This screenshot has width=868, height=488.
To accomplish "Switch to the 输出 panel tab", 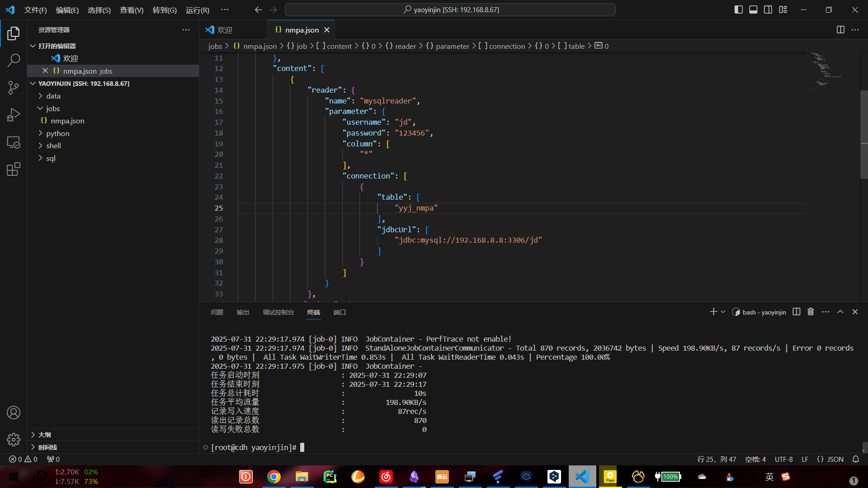I will (243, 312).
